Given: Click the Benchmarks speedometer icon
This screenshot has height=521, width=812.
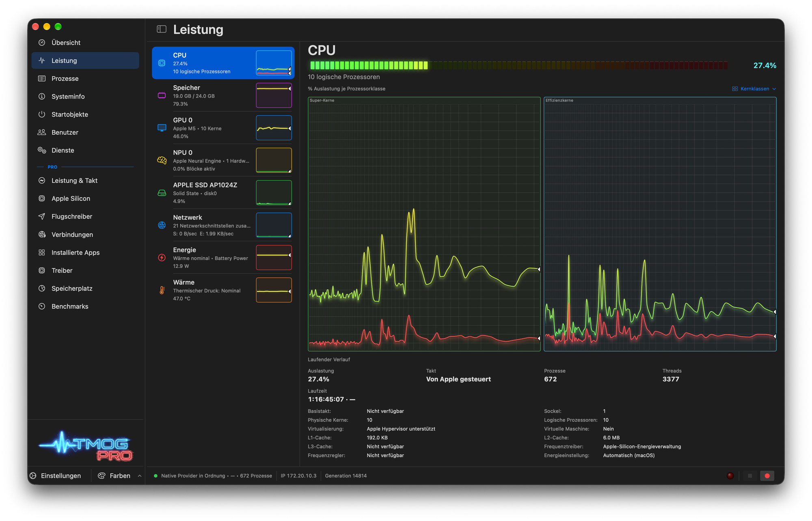Looking at the screenshot, I should click(42, 306).
